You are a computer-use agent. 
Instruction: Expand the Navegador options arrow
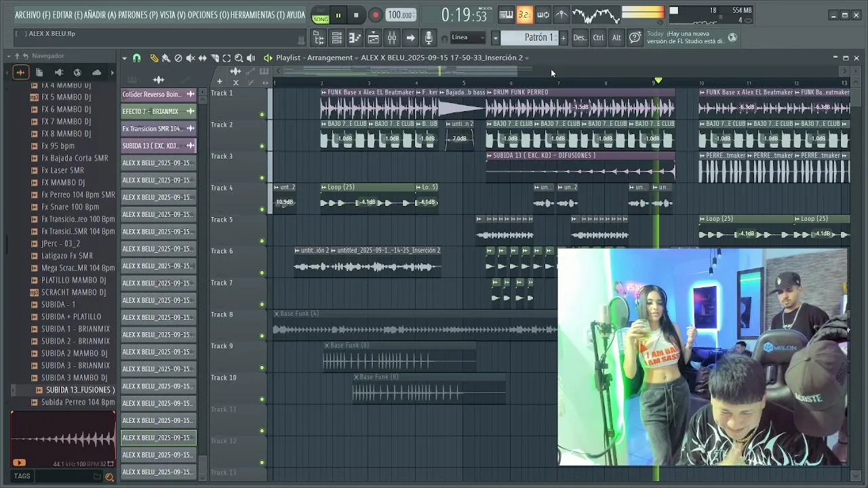click(9, 56)
